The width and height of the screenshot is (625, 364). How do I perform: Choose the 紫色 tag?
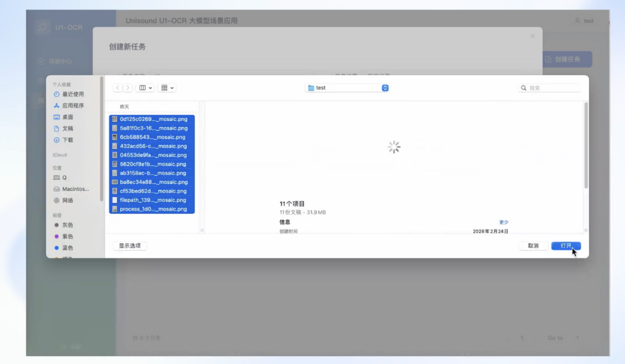click(x=67, y=236)
